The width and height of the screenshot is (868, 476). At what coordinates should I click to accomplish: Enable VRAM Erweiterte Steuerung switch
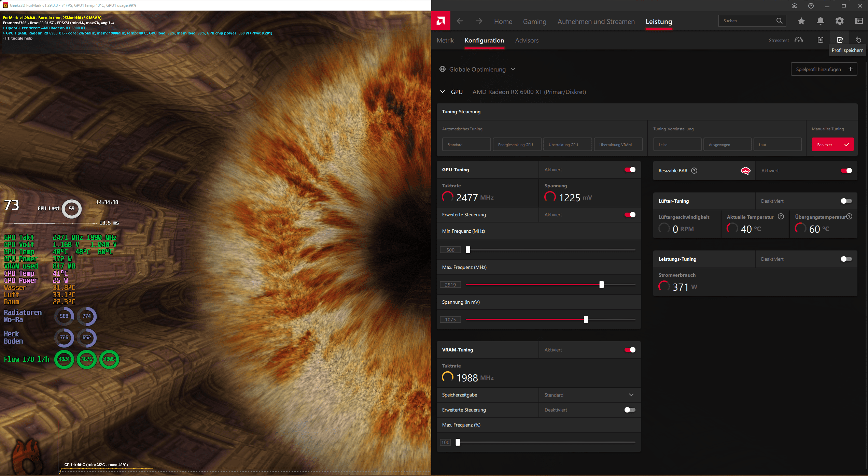point(630,410)
